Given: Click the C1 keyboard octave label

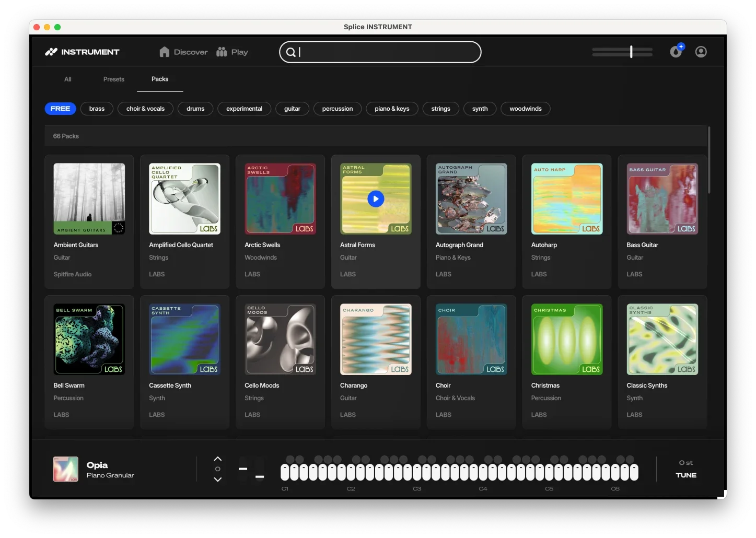Looking at the screenshot, I should [x=285, y=489].
